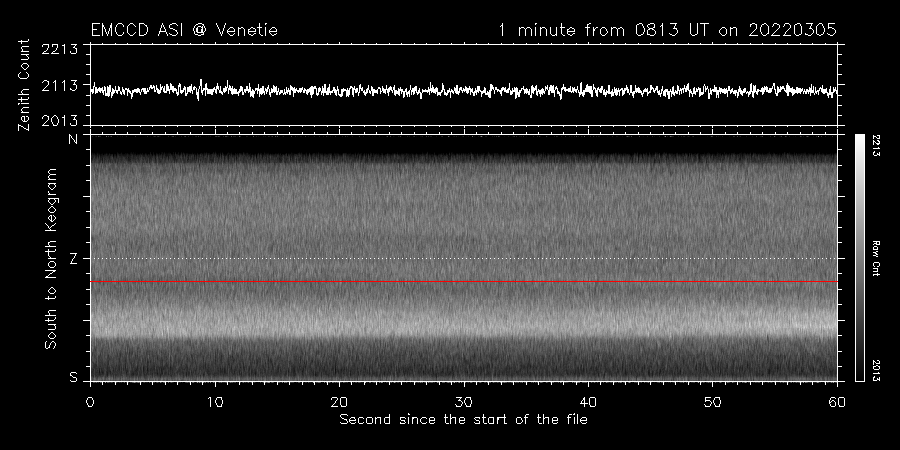
Task: Click the 'Raw Cnt' colorbar label
Action: click(x=876, y=258)
